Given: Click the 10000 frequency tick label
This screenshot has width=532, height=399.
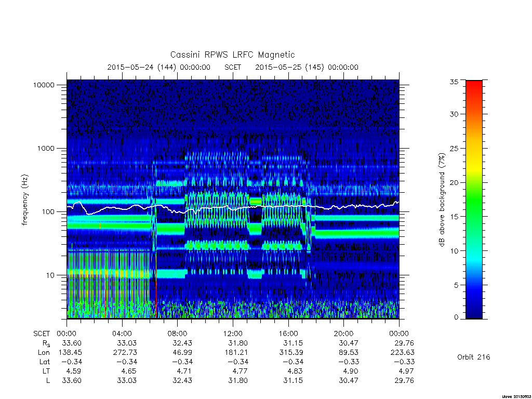Looking at the screenshot, I should pos(44,85).
